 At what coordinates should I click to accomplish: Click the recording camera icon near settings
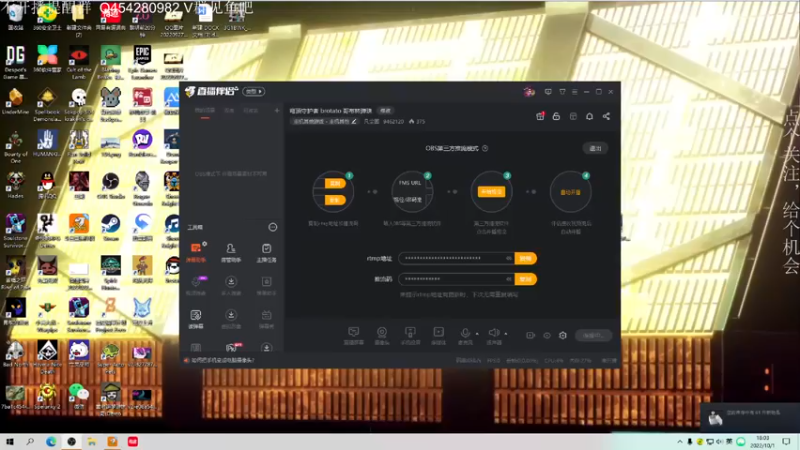tap(530, 335)
